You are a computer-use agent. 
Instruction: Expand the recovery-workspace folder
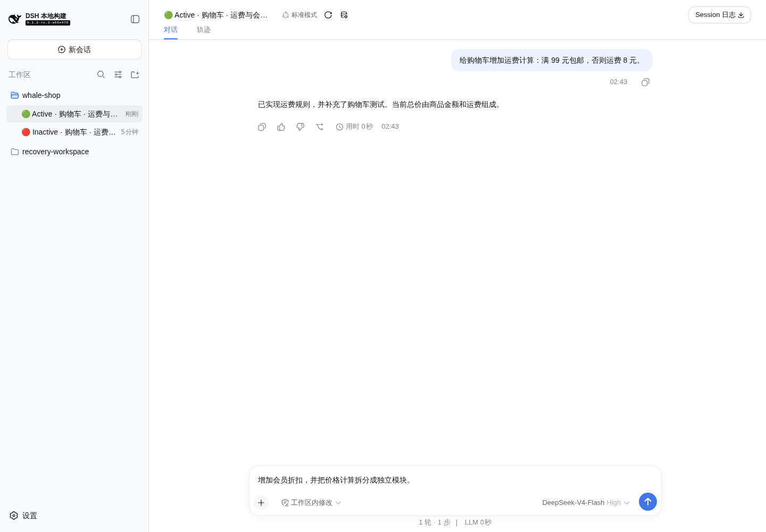pos(74,152)
